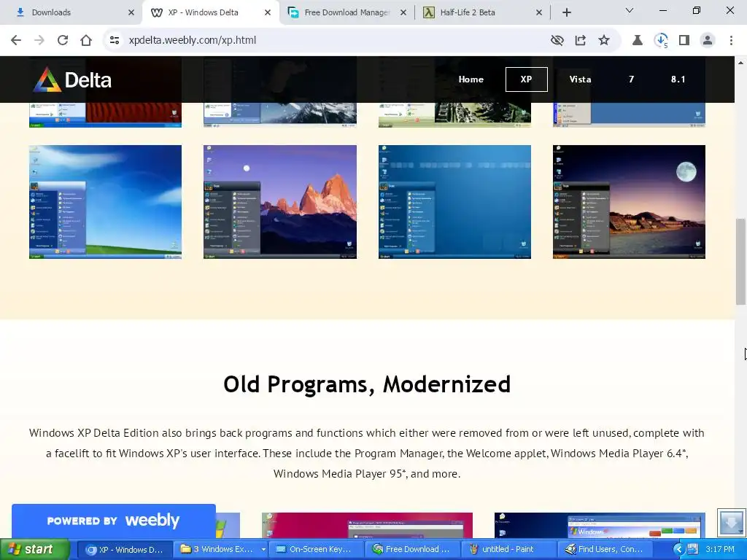The width and height of the screenshot is (747, 560).
Task: Reload the current page
Action: coord(63,40)
